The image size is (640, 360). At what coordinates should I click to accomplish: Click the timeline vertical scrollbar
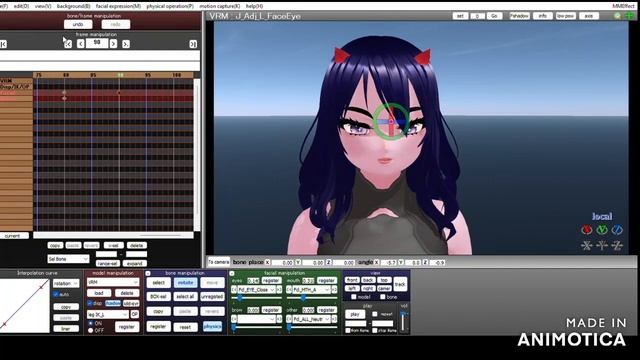197,154
